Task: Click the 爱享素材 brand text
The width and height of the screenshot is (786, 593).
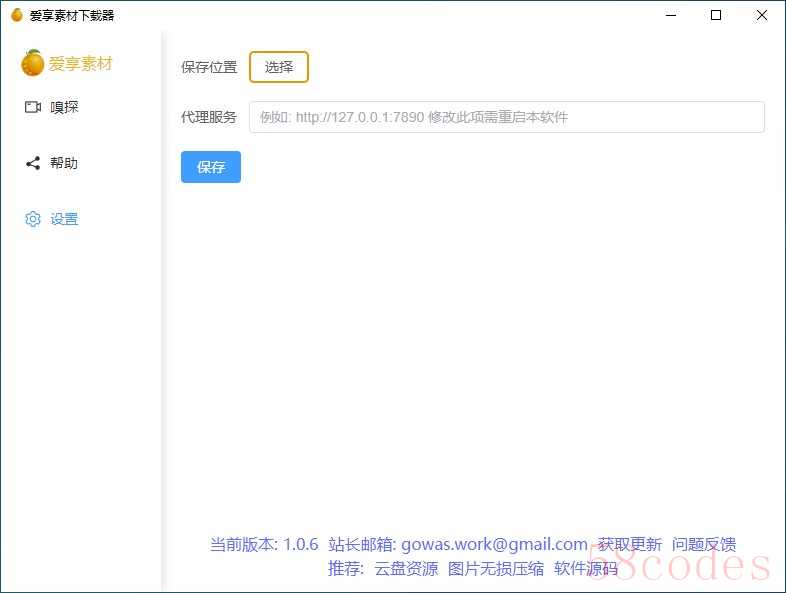Action: pyautogui.click(x=80, y=64)
